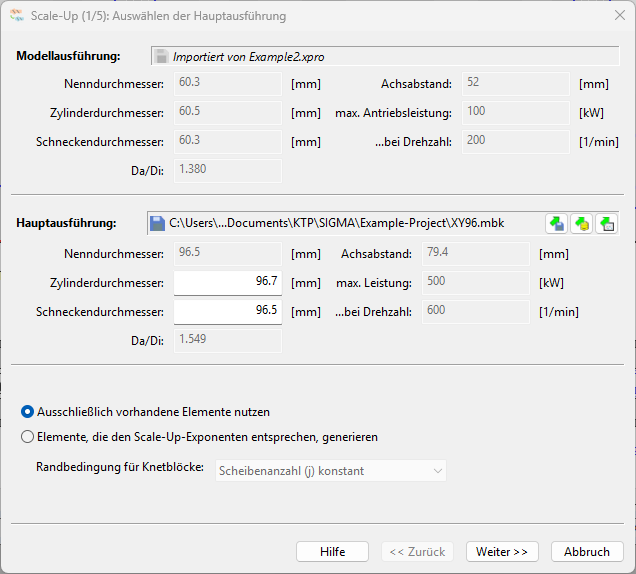Click the blue disk icon beside XY96.mbk path

click(x=157, y=224)
